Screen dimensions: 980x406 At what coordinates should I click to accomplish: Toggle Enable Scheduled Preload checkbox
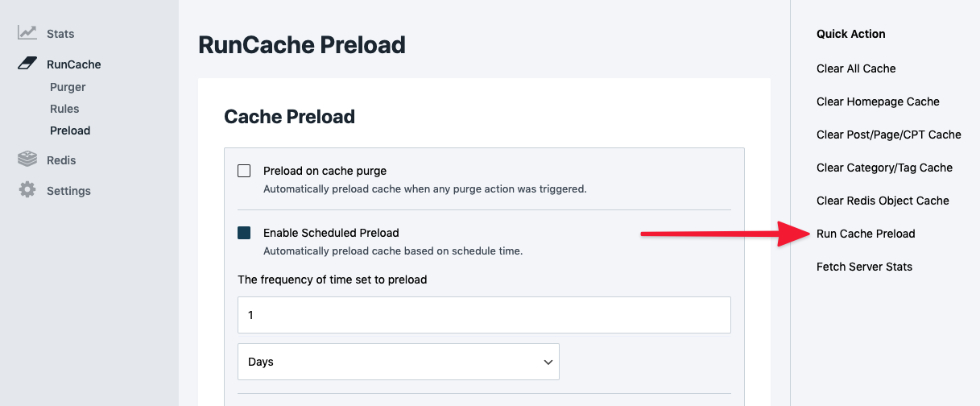click(x=244, y=233)
